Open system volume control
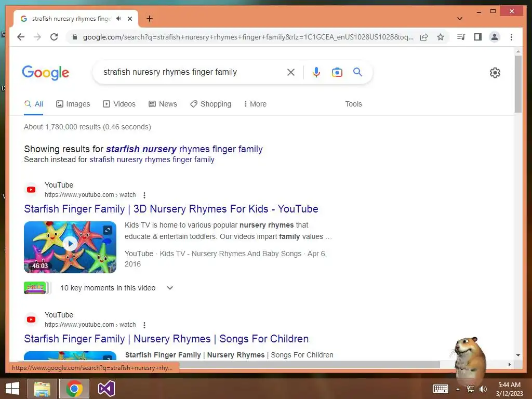This screenshot has height=399, width=532. coord(483,389)
